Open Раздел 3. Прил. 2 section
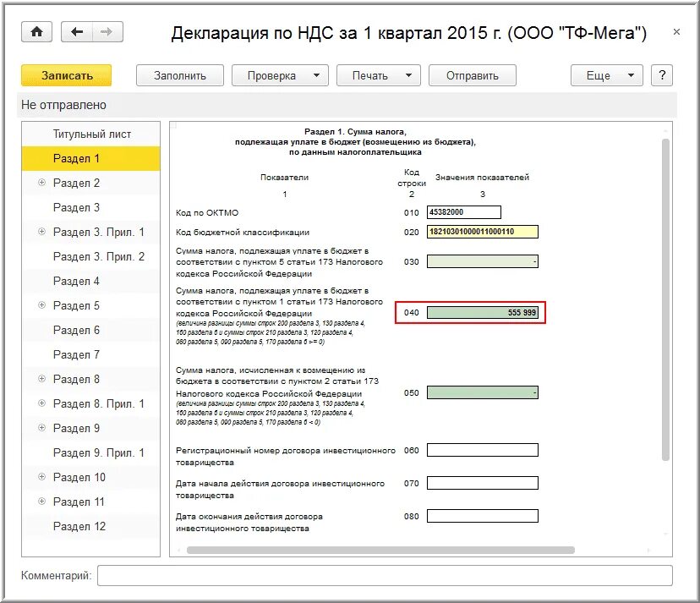This screenshot has width=700, height=603. point(91,257)
